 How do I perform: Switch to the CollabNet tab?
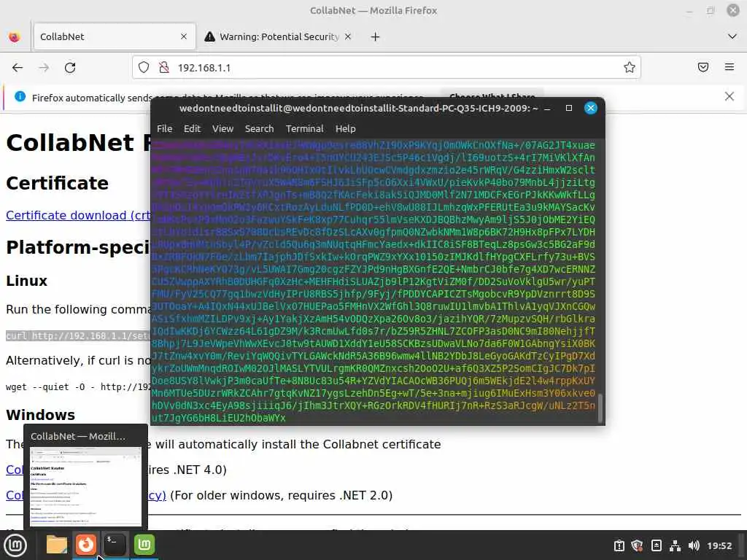point(115,36)
